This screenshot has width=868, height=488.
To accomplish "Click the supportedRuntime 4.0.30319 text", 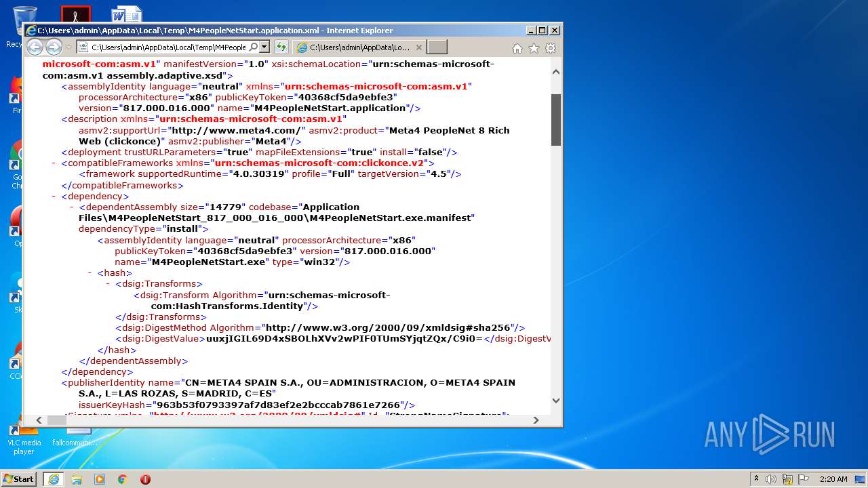I will [x=256, y=174].
